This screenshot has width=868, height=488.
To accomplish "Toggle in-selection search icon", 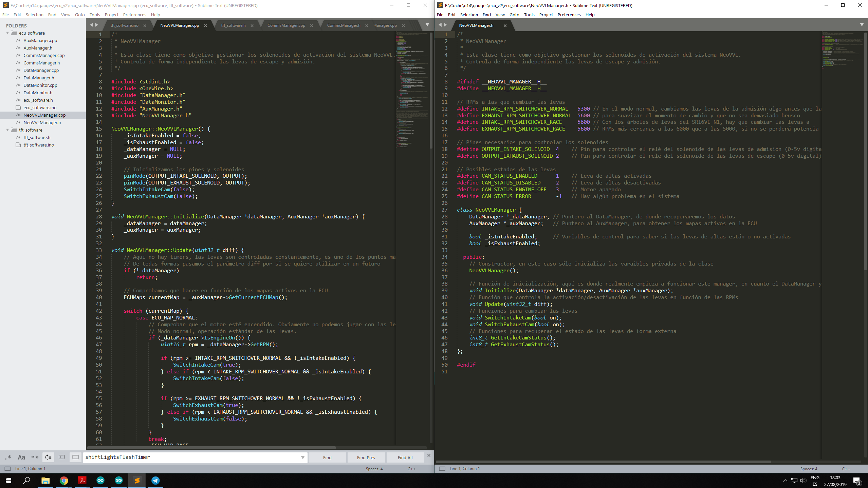I will coord(62,457).
